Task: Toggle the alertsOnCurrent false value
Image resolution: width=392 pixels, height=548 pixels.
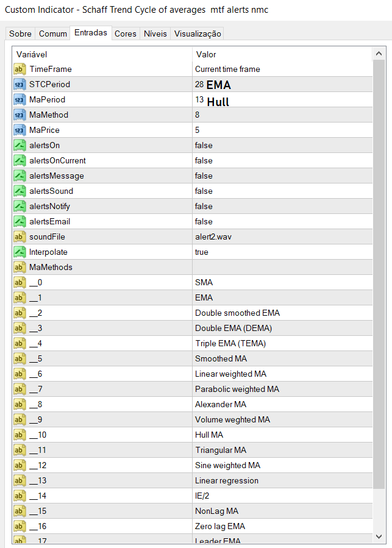Action: [x=204, y=161]
